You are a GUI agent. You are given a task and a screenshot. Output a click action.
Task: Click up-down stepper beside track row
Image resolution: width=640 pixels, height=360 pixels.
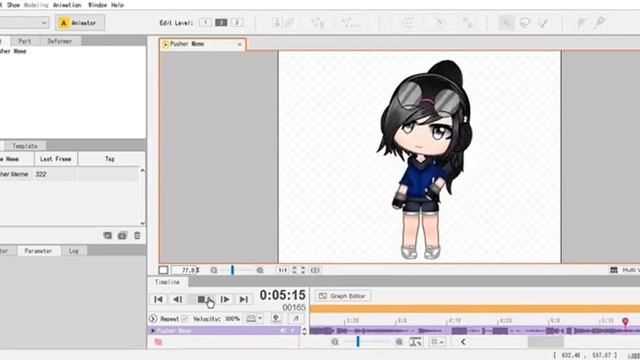[304, 331]
